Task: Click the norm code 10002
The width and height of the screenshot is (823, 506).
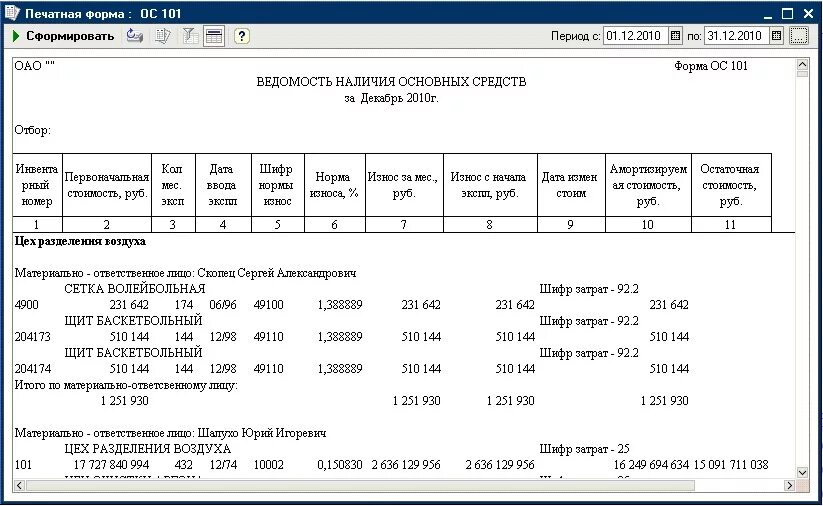Action: point(268,465)
